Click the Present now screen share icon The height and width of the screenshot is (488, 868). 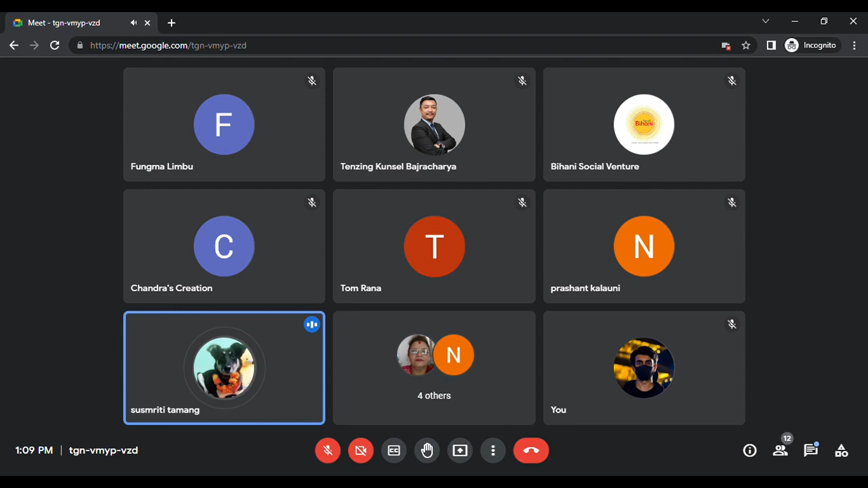[460, 451]
